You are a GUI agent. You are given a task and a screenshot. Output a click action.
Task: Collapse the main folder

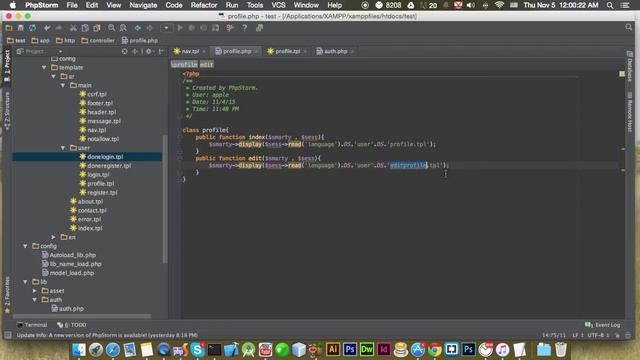63,85
